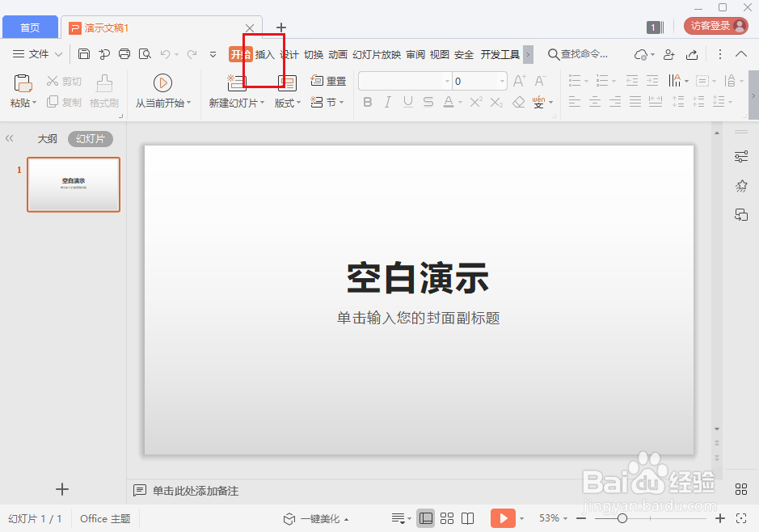Open the 幻灯片放映 ribbon tab
This screenshot has width=759, height=532.
[x=375, y=54]
